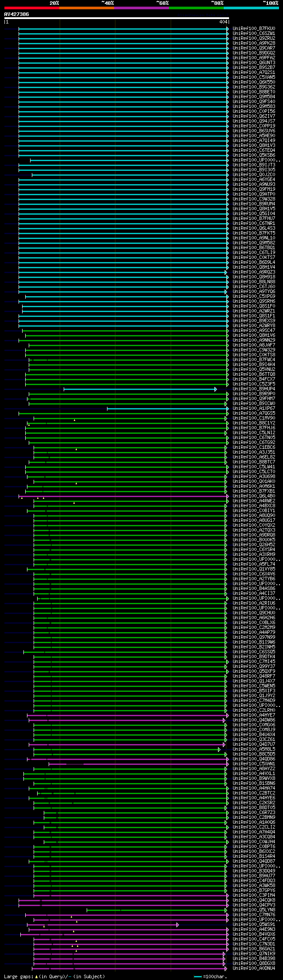
Task: Click the purple ~60% identity legend segment
Action: pyautogui.click(x=141, y=8)
